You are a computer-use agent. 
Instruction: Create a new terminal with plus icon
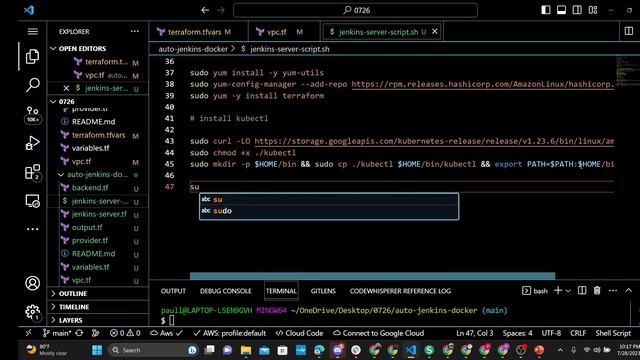click(558, 290)
